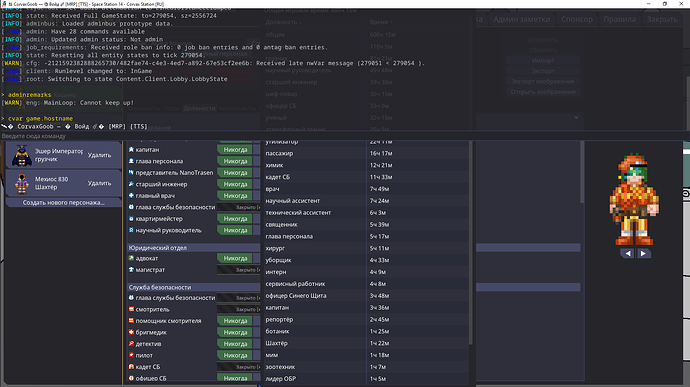Click the магистрат job icon
This screenshot has height=387, width=690.
pyautogui.click(x=131, y=269)
